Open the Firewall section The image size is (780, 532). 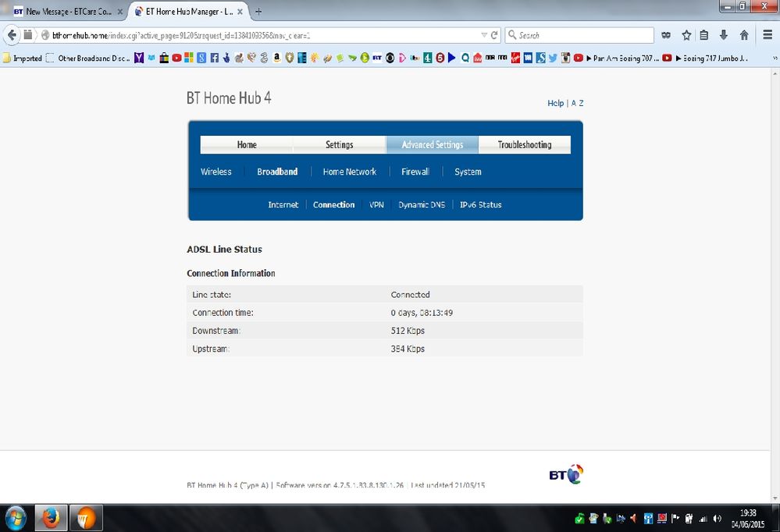(x=415, y=172)
